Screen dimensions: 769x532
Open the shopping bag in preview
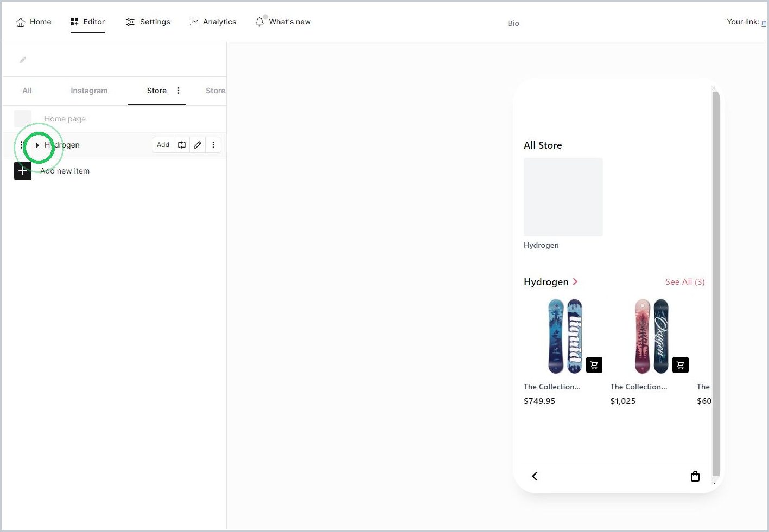point(695,476)
